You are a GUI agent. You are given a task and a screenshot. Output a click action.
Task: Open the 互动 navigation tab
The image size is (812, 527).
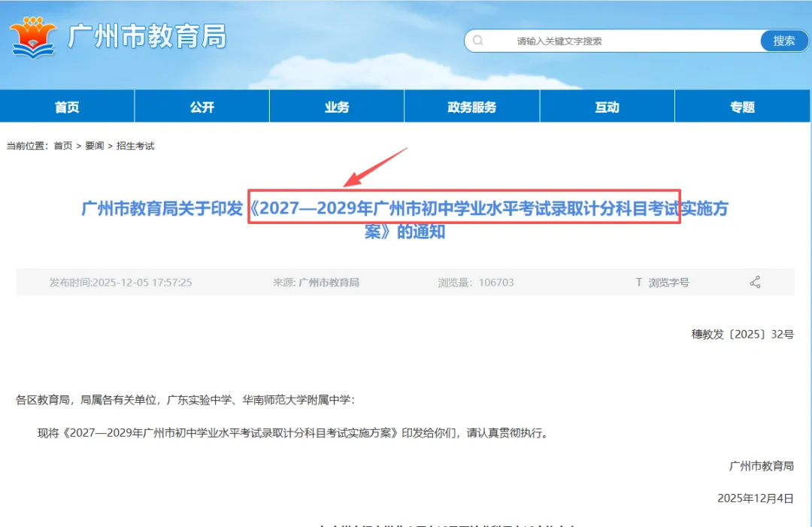tap(607, 107)
